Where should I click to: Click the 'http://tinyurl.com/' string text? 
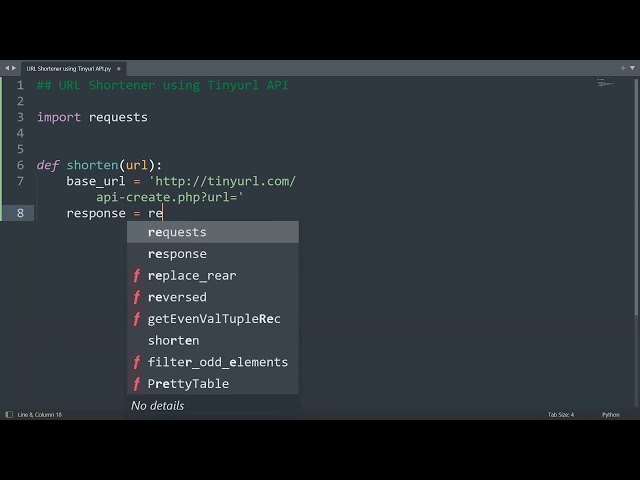coord(225,181)
